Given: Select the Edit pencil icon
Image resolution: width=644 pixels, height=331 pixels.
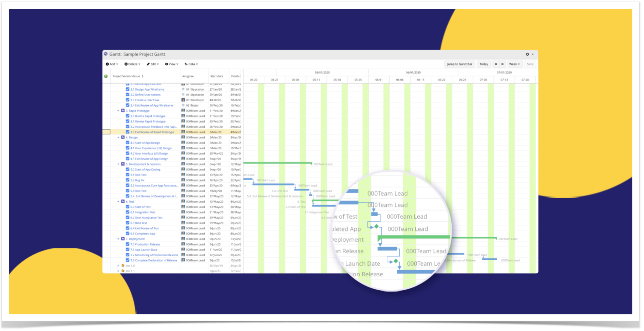Looking at the screenshot, I should pos(148,64).
